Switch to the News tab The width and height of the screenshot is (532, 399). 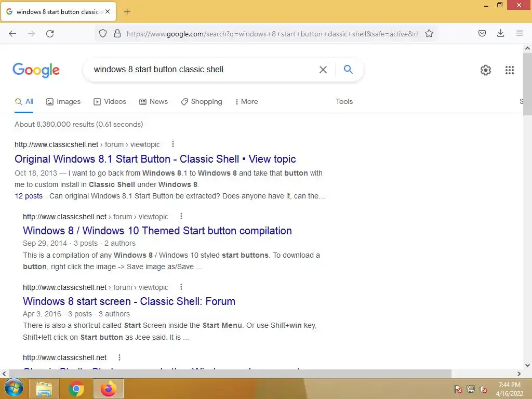click(x=154, y=101)
